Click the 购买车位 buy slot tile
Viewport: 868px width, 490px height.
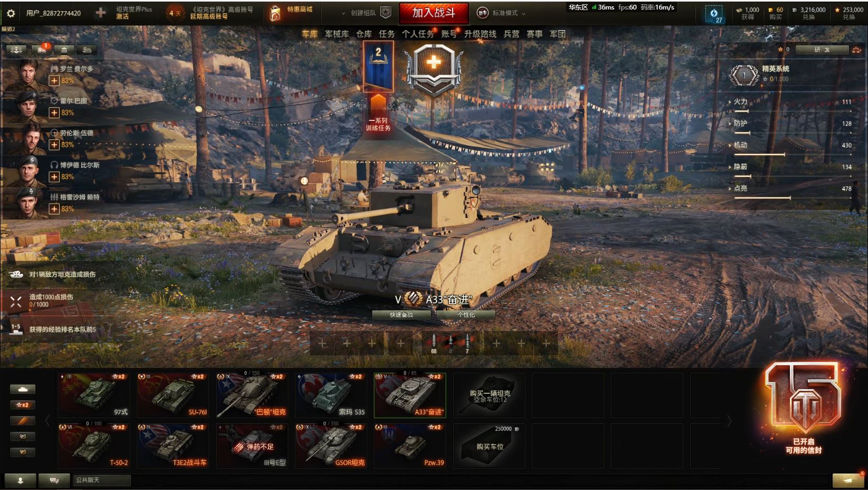point(489,446)
